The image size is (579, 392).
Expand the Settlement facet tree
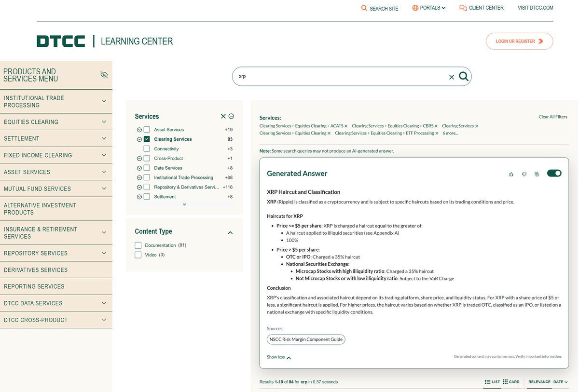[139, 197]
